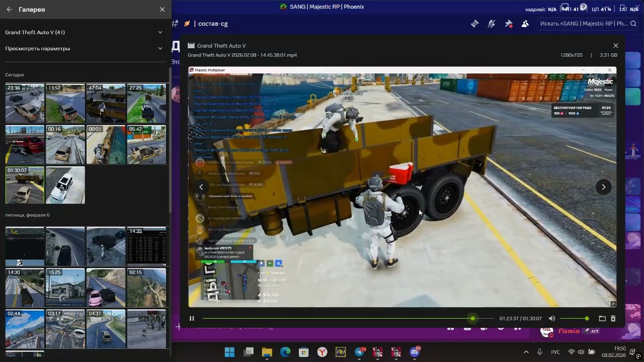Pause the video playback
Viewport: 644px width, 362px height.
click(192, 318)
